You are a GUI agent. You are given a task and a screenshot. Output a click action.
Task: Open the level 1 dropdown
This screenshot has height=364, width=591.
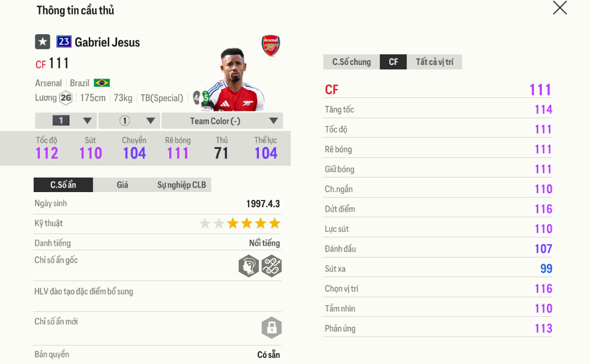pos(66,120)
